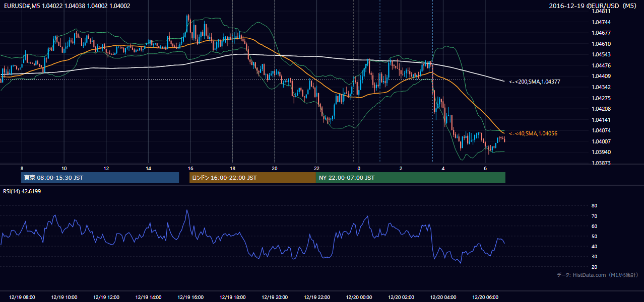Click the 1.04208 price axis value
This screenshot has width=644, height=302.
pyautogui.click(x=602, y=109)
